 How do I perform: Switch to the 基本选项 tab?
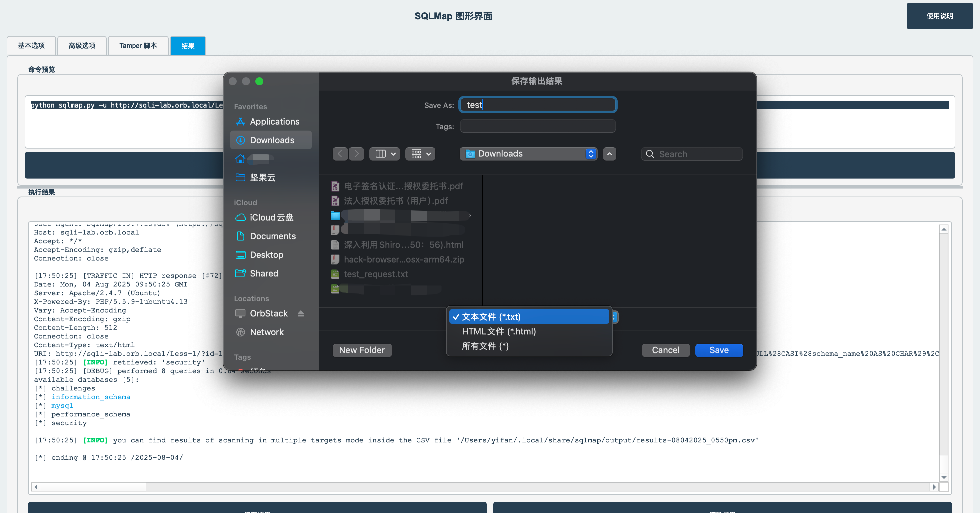tap(31, 45)
